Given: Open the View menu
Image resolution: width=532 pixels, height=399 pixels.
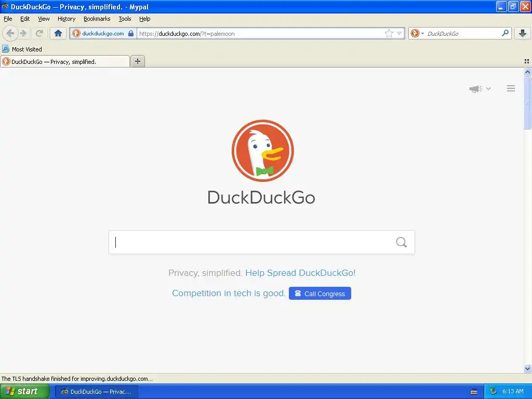Looking at the screenshot, I should 44,19.
